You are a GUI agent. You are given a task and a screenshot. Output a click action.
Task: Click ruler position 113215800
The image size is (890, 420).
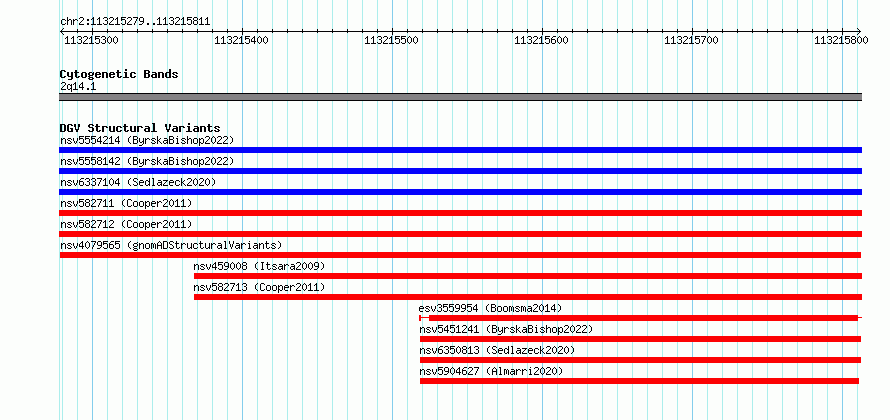coord(841,40)
